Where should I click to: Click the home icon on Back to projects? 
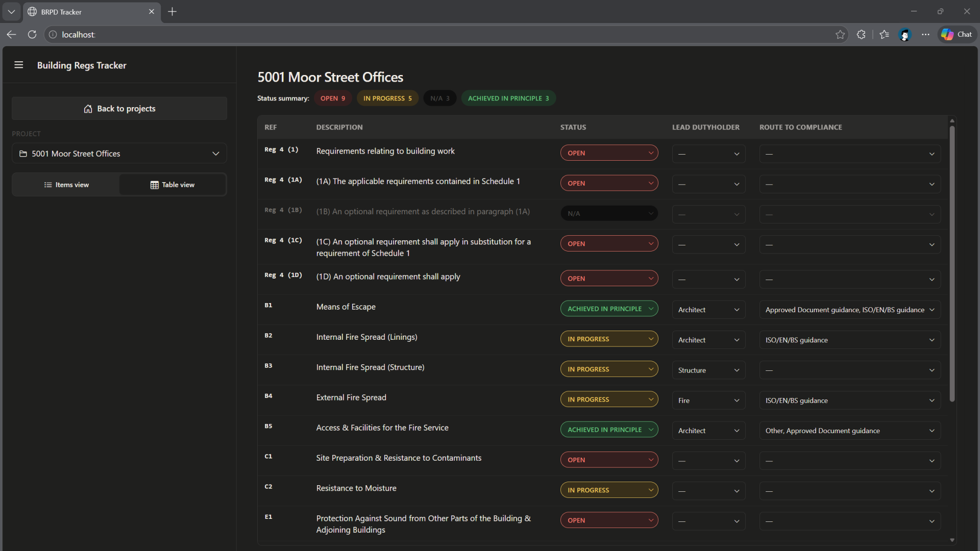point(87,109)
